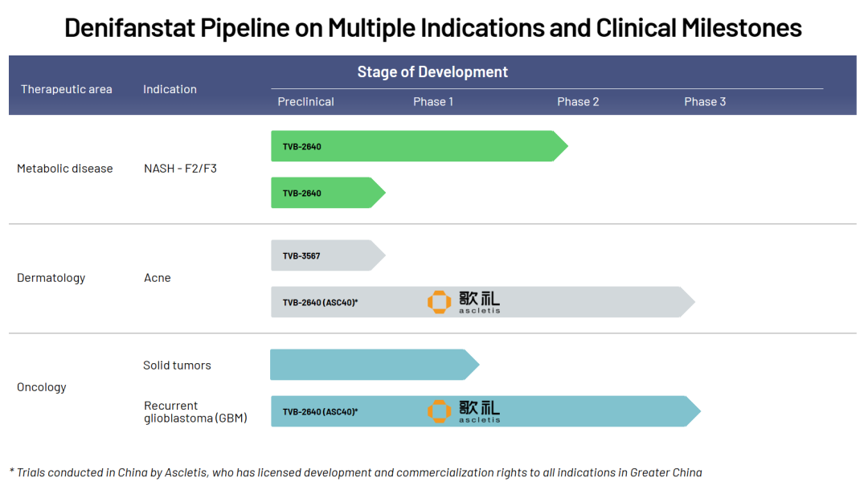Viewport: 868px width, 490px height.
Task: Click the Indication column header
Action: click(170, 89)
